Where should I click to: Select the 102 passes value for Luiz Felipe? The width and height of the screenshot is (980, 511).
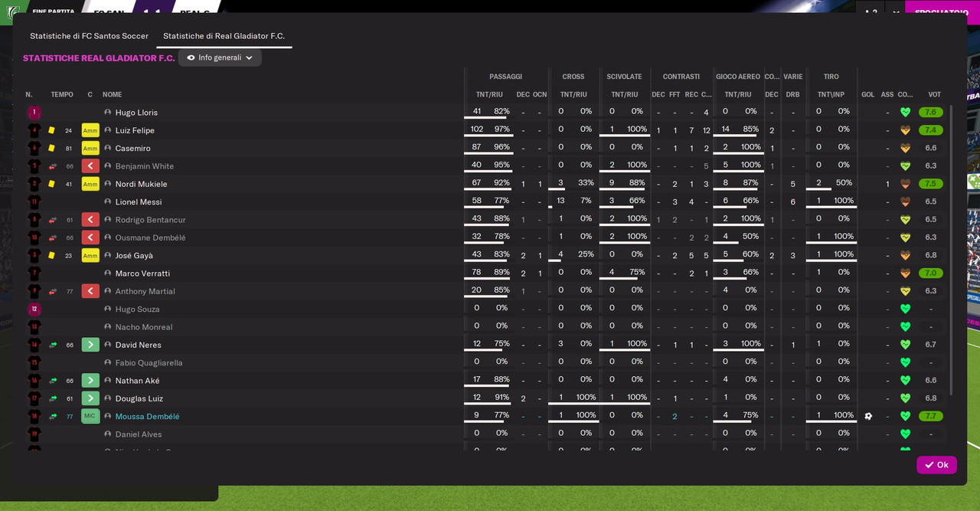(x=476, y=129)
